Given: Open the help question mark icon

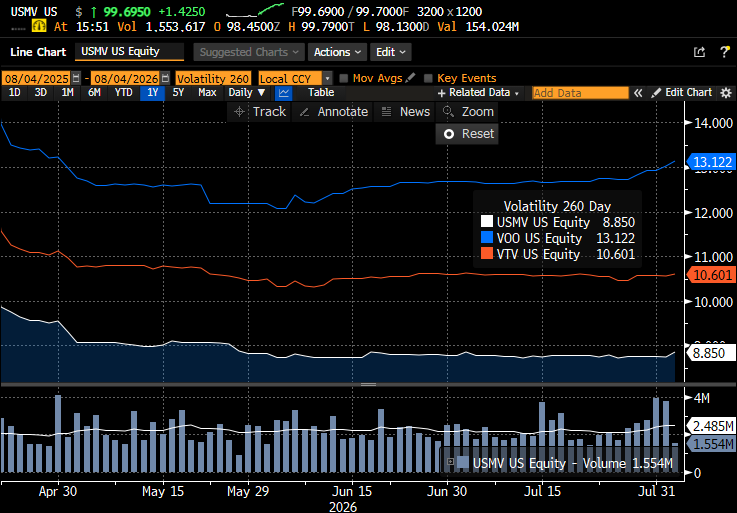Looking at the screenshot, I should click(724, 52).
